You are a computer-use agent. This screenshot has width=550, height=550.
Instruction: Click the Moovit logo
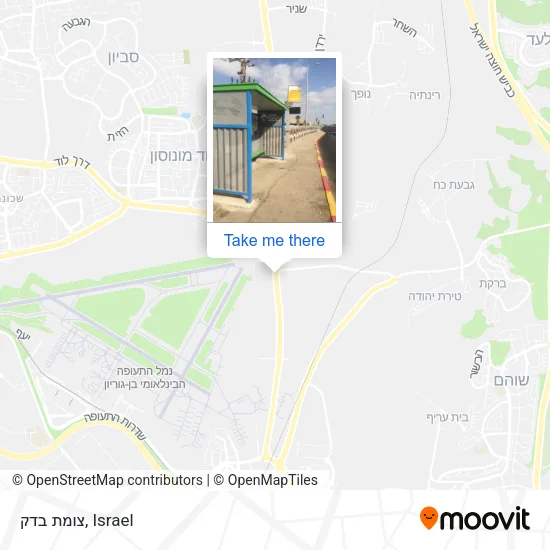pyautogui.click(x=475, y=518)
